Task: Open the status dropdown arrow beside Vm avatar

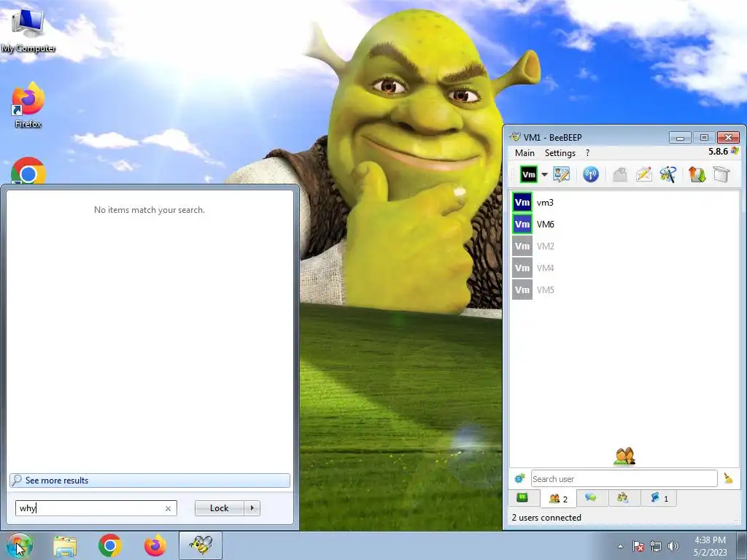Action: pos(544,174)
